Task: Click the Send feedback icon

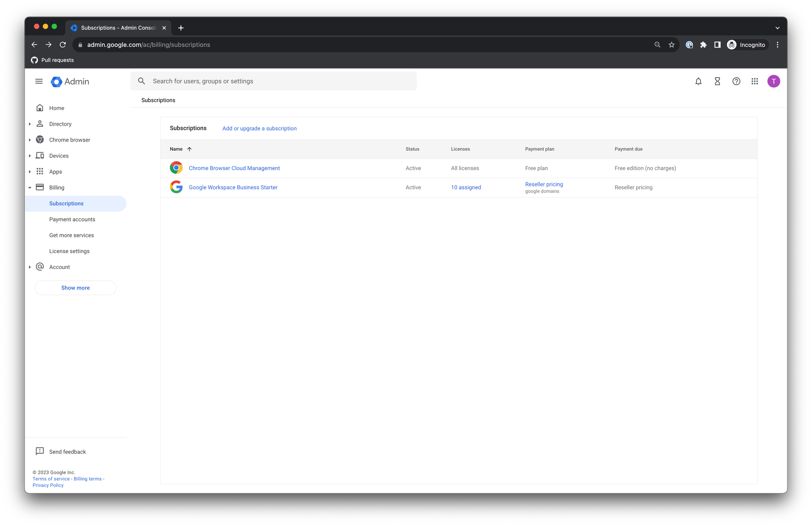Action: point(40,451)
